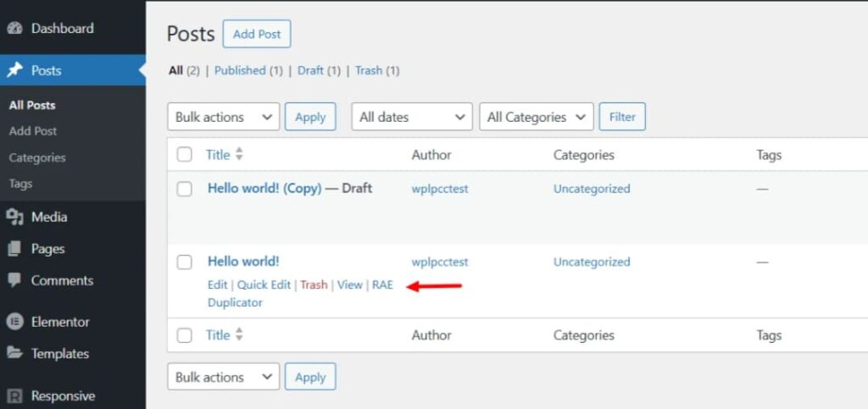Click the Comments bubble icon
This screenshot has height=409, width=868.
15,280
